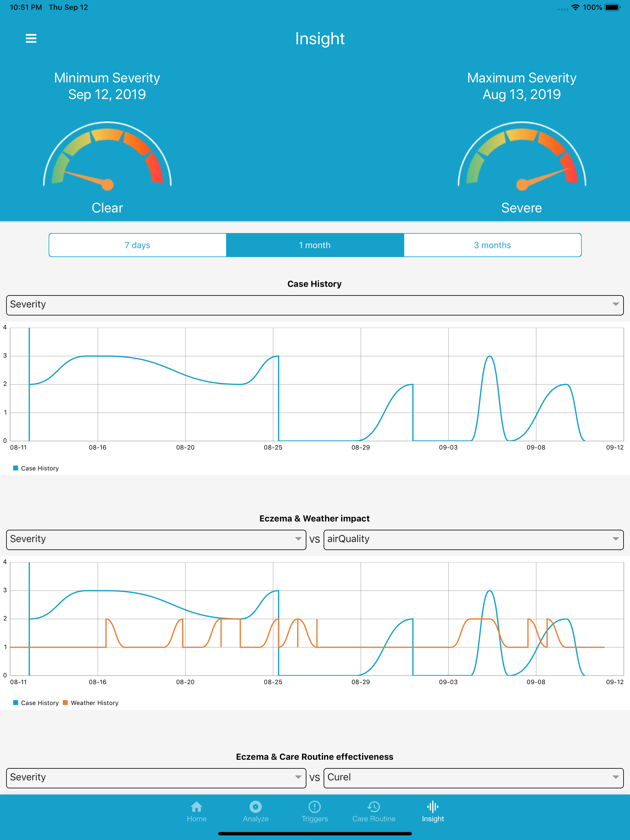Select the 1 month range

tap(315, 245)
